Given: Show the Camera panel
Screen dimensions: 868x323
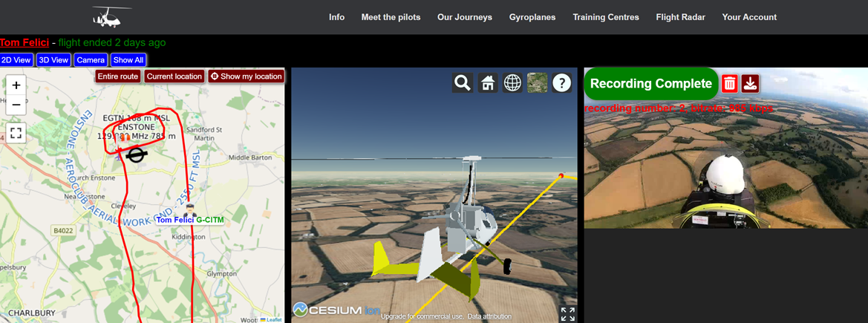Looking at the screenshot, I should coord(91,60).
